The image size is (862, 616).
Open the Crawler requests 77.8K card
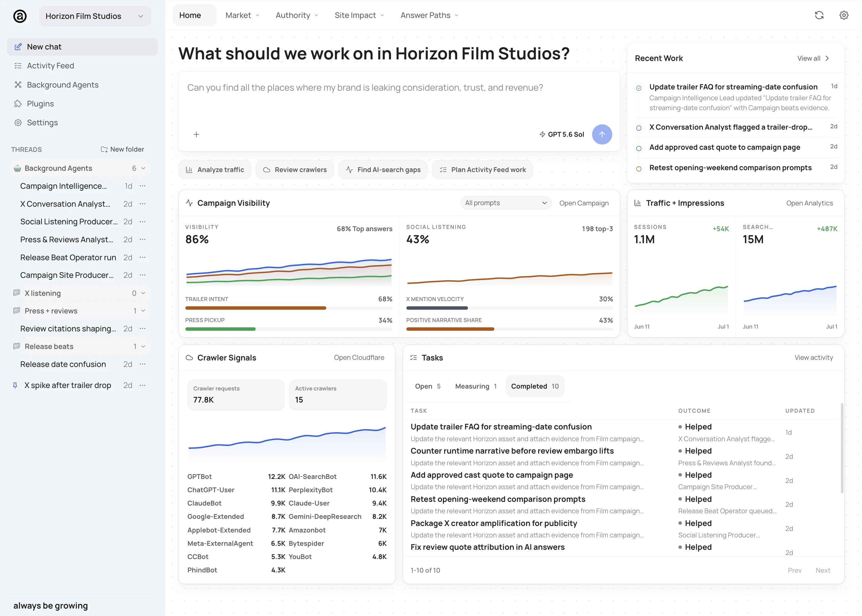[x=236, y=395]
